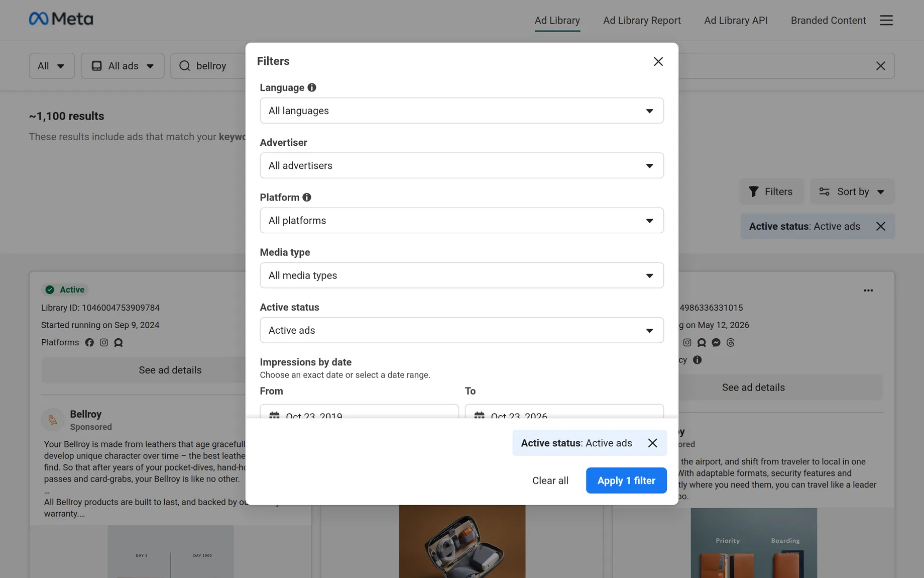This screenshot has width=924, height=578.
Task: Open the three-dot menu on the right ad card
Action: click(868, 291)
